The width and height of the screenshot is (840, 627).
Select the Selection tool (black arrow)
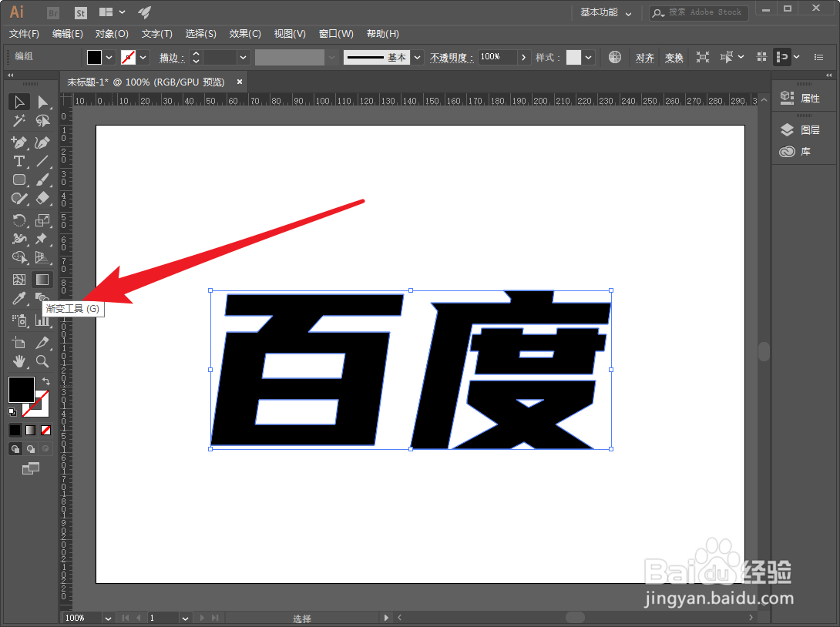[x=19, y=102]
